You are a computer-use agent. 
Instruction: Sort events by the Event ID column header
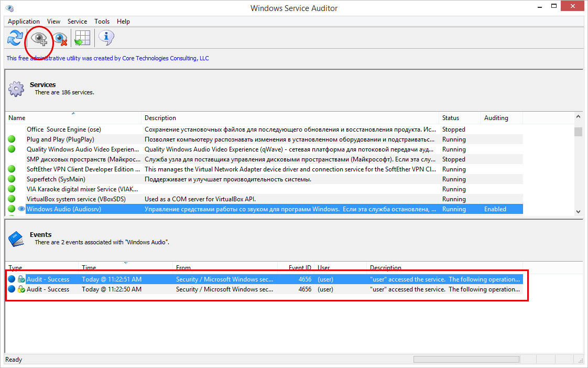coord(296,267)
